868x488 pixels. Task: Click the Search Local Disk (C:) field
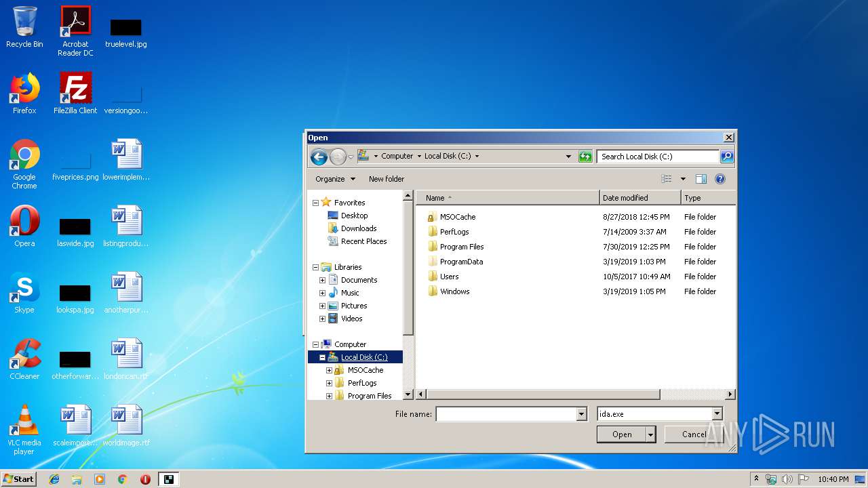658,157
